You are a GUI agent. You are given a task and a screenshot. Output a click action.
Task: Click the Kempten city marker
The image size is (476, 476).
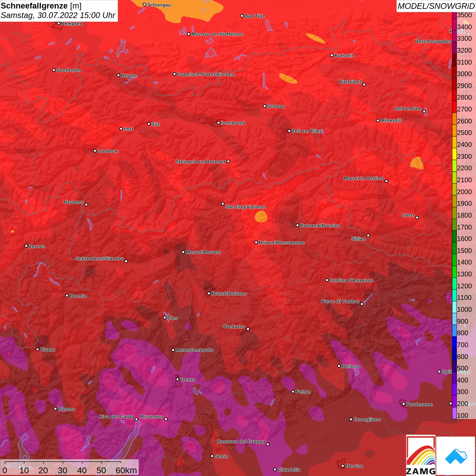pyautogui.click(x=58, y=23)
